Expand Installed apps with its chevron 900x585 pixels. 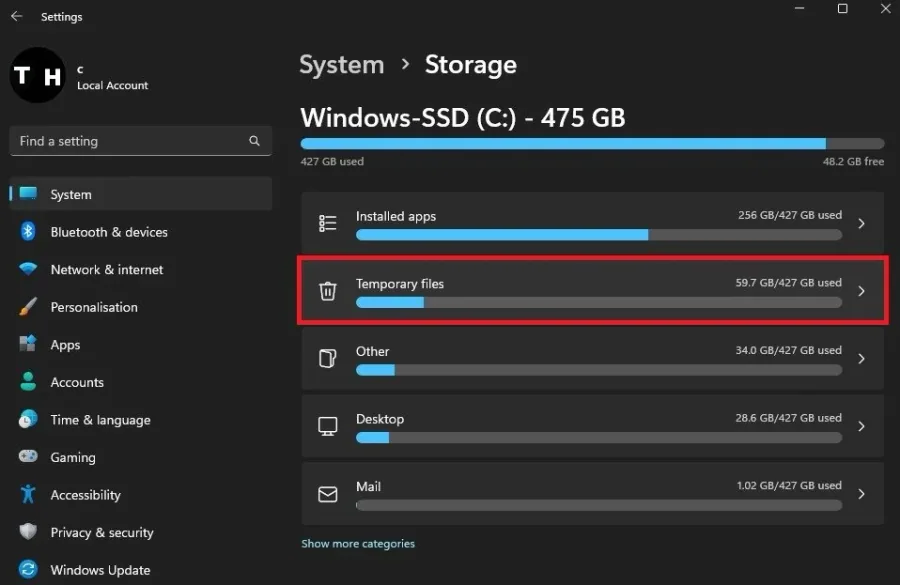(x=862, y=223)
